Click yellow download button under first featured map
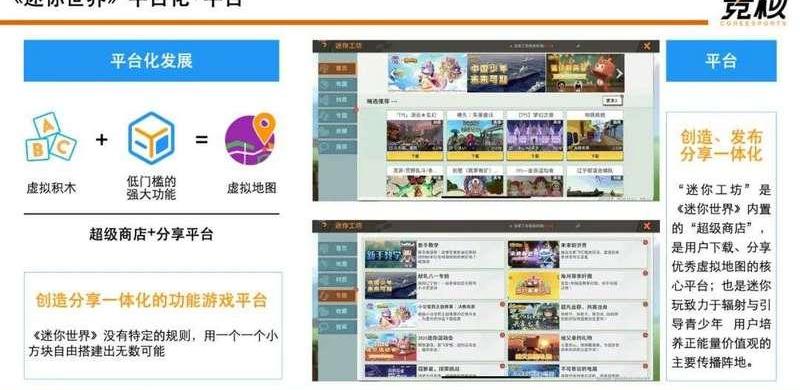This screenshot has height=390, width=800. (x=415, y=156)
